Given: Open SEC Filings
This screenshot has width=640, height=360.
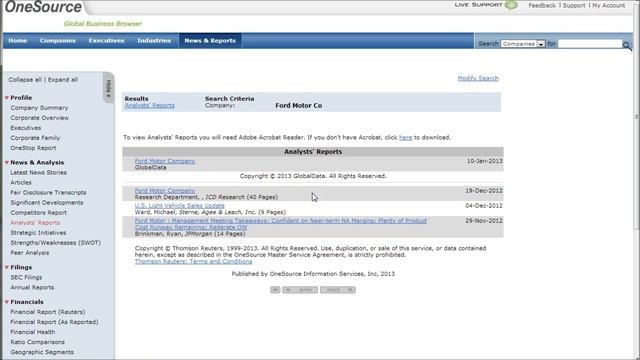Looking at the screenshot, I should (26, 278).
